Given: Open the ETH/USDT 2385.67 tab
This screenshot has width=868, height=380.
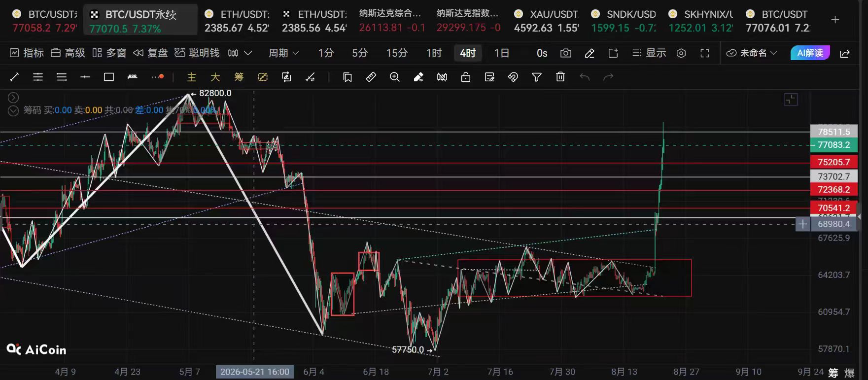Looking at the screenshot, I should [237, 20].
